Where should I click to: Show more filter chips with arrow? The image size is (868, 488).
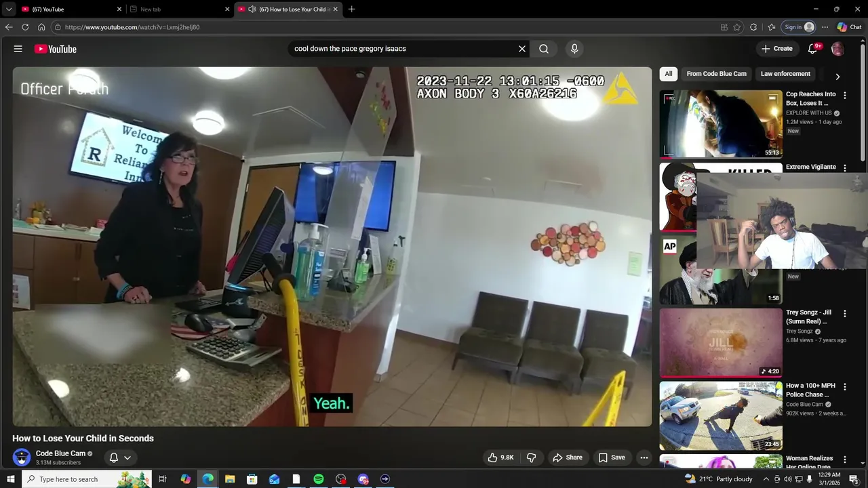coord(837,77)
